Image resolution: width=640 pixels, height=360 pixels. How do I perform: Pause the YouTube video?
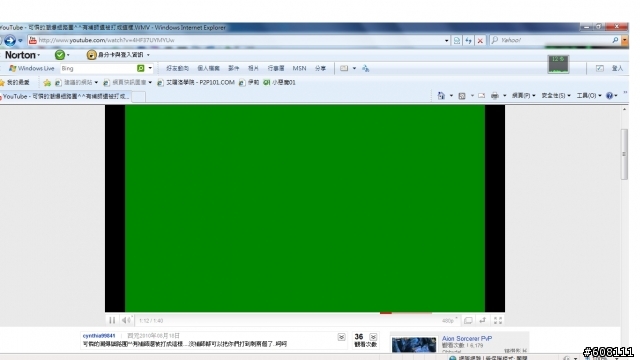click(112, 320)
